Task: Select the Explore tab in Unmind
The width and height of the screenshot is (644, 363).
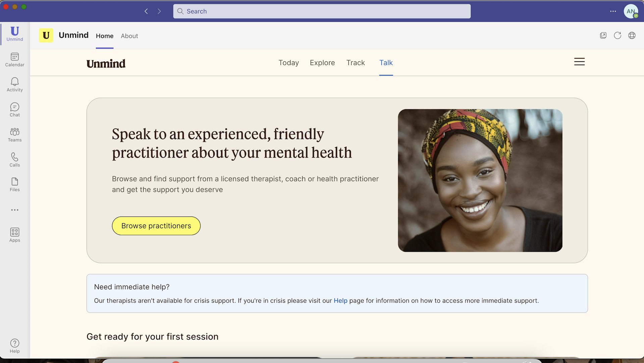Action: (x=322, y=63)
